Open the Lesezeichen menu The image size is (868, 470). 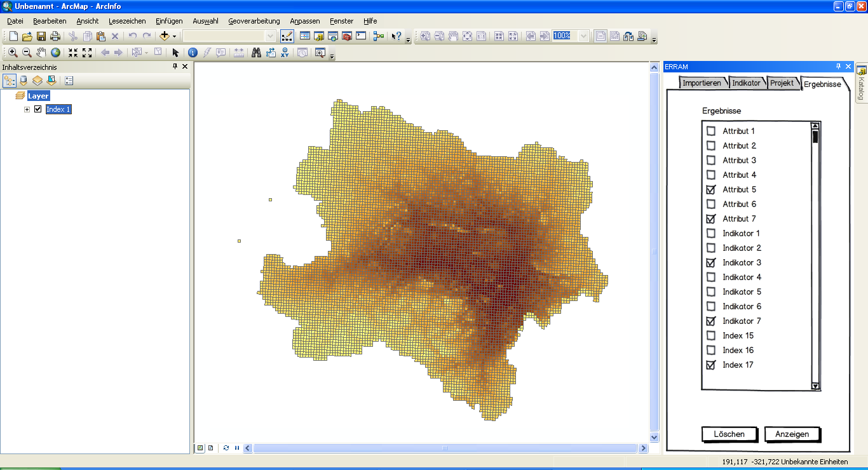[127, 21]
